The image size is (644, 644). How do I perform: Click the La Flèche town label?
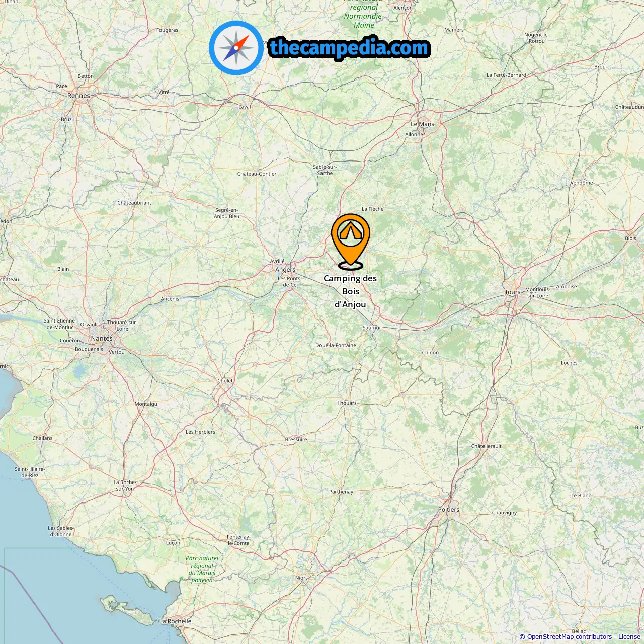372,209
